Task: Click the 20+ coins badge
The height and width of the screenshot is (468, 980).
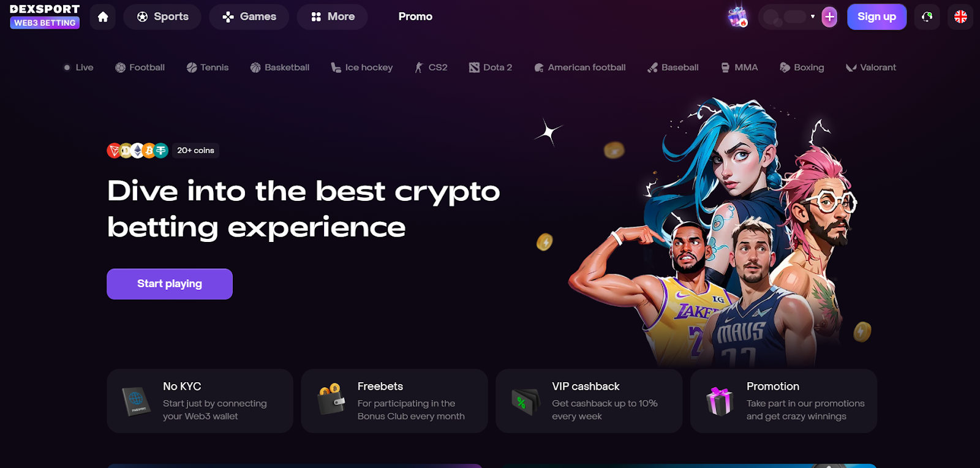Action: coord(196,151)
